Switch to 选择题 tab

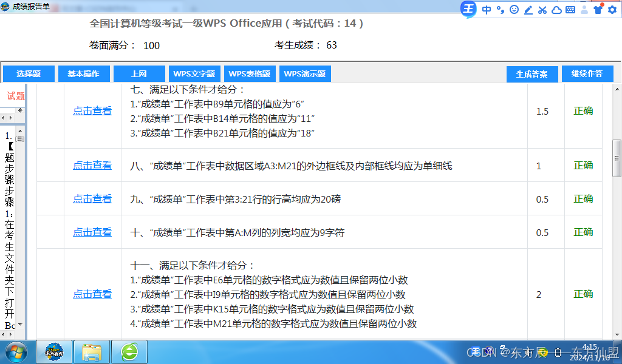pyautogui.click(x=29, y=73)
